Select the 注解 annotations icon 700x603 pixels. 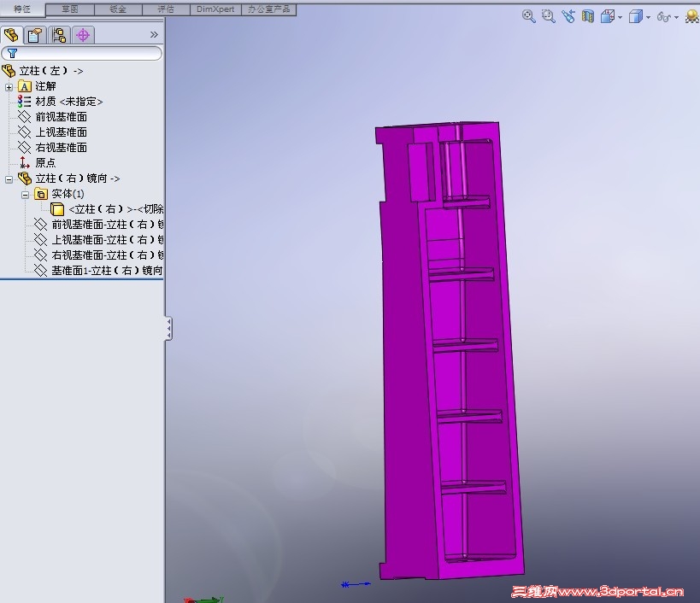point(25,86)
